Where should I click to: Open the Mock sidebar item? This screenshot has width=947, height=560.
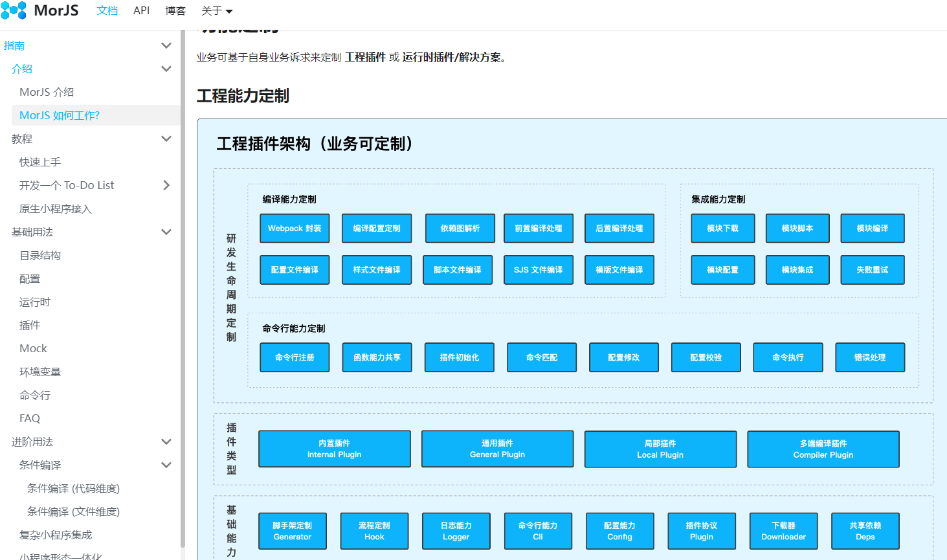click(33, 348)
